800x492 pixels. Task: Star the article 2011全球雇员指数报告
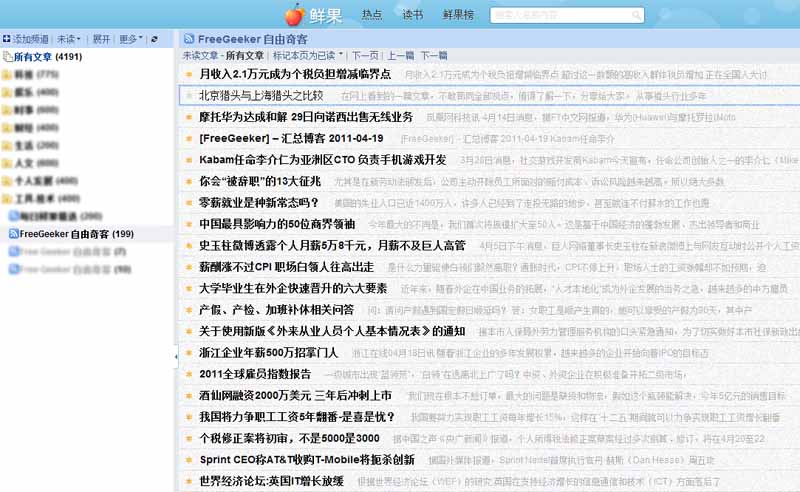189,374
